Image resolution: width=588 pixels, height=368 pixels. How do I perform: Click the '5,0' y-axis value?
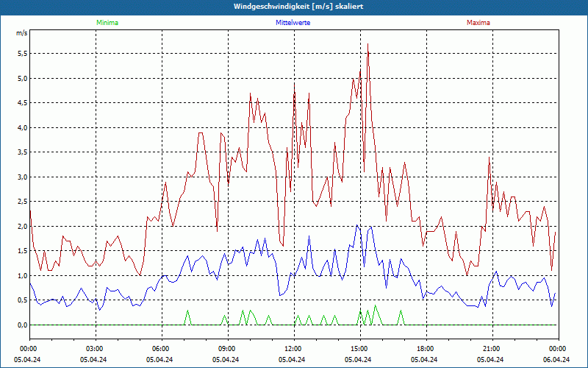tap(23, 79)
